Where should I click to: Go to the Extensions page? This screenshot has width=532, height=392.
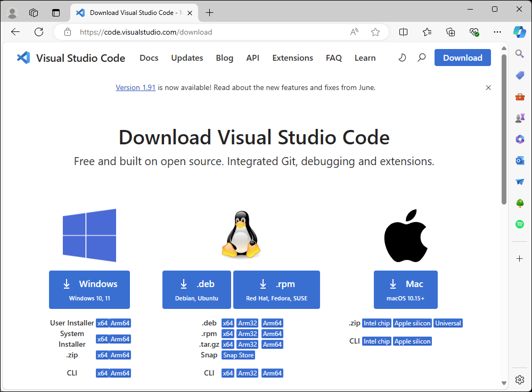(x=292, y=58)
